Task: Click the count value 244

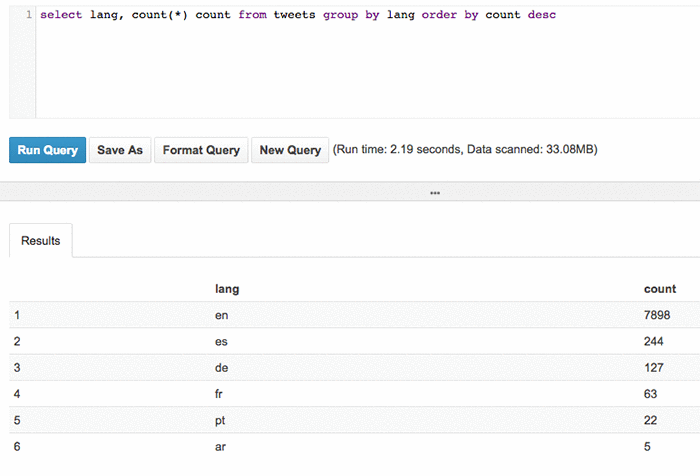Action: pos(654,342)
